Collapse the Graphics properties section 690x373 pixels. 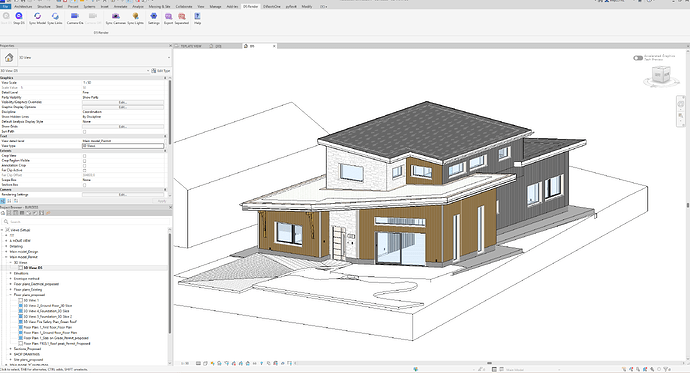coord(165,78)
